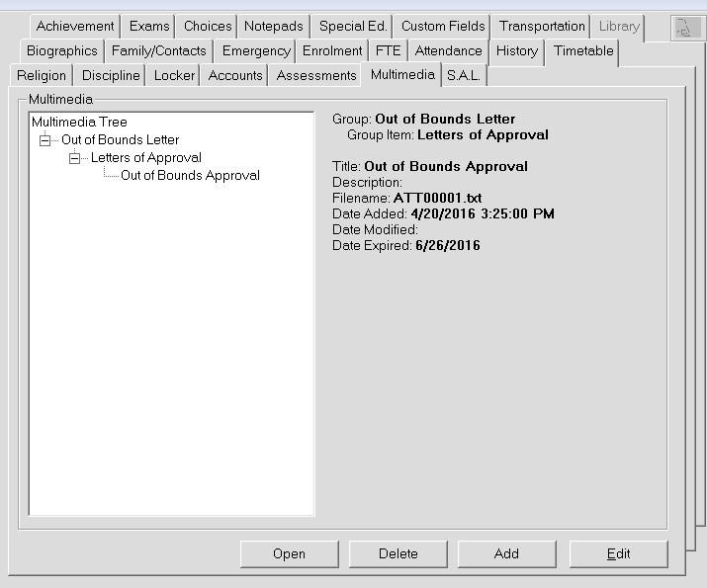Select Out of Bounds Approval tree item
The height and width of the screenshot is (588, 707).
point(190,176)
